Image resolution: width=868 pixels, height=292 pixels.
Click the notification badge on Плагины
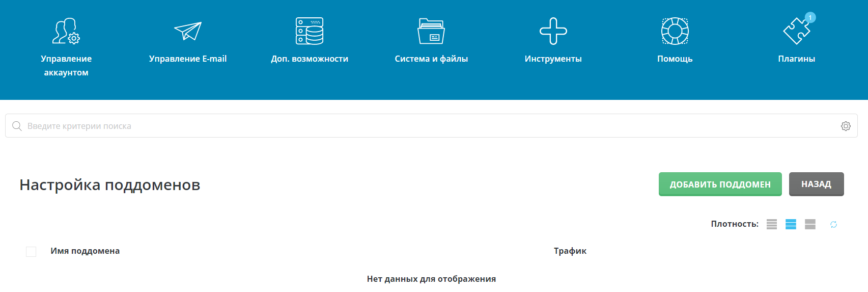pyautogui.click(x=810, y=18)
